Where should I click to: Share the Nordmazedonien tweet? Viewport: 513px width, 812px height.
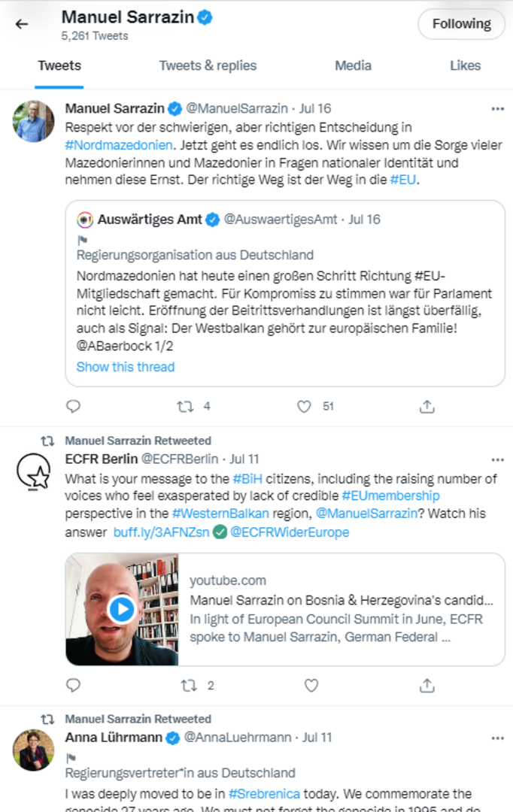click(x=427, y=407)
